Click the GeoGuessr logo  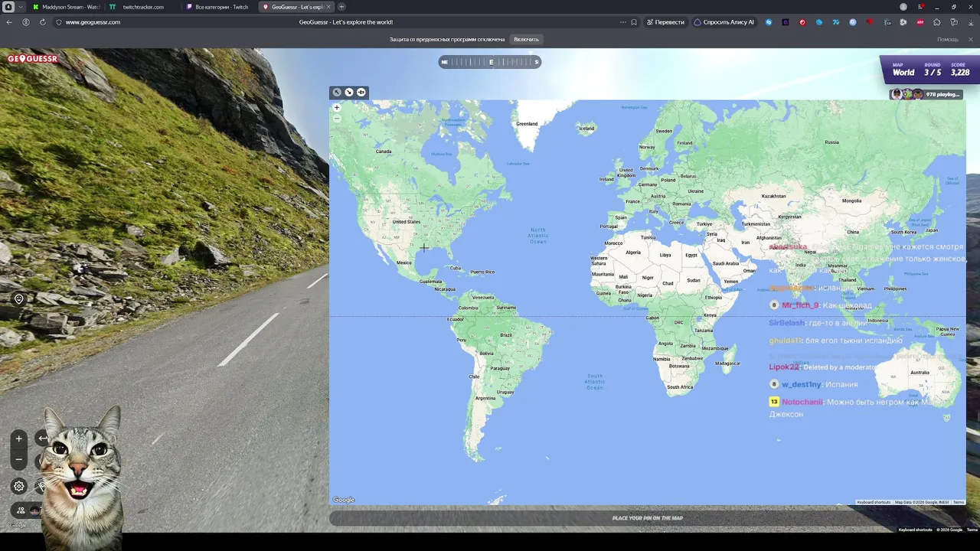pyautogui.click(x=32, y=59)
